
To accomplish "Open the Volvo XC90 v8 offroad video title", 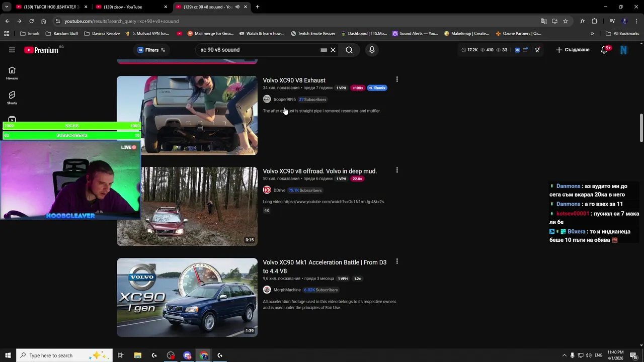I will pyautogui.click(x=319, y=171).
